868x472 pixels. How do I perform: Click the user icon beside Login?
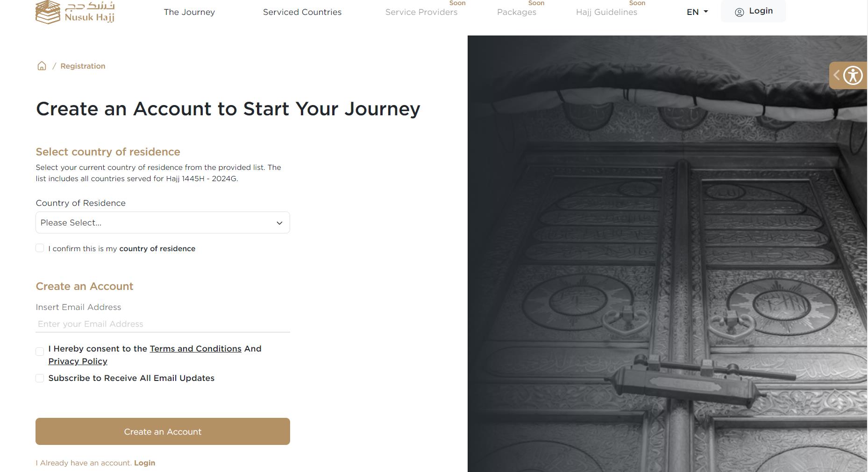click(739, 13)
